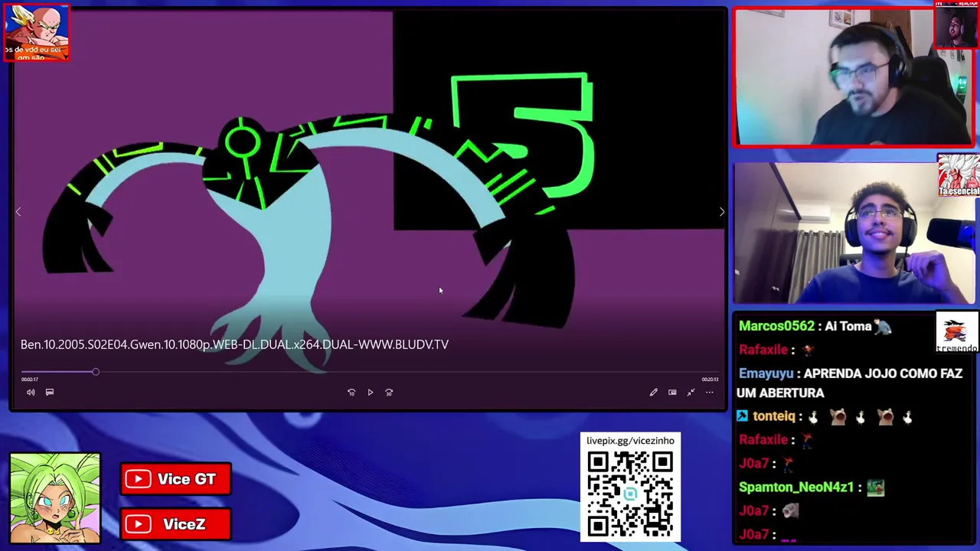Click chat username Marcos0562
980x551 pixels.
click(776, 327)
